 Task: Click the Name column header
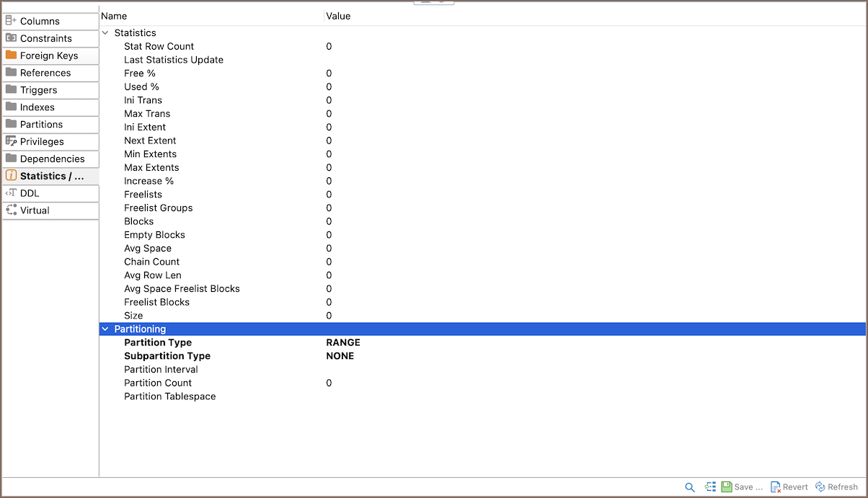point(114,16)
